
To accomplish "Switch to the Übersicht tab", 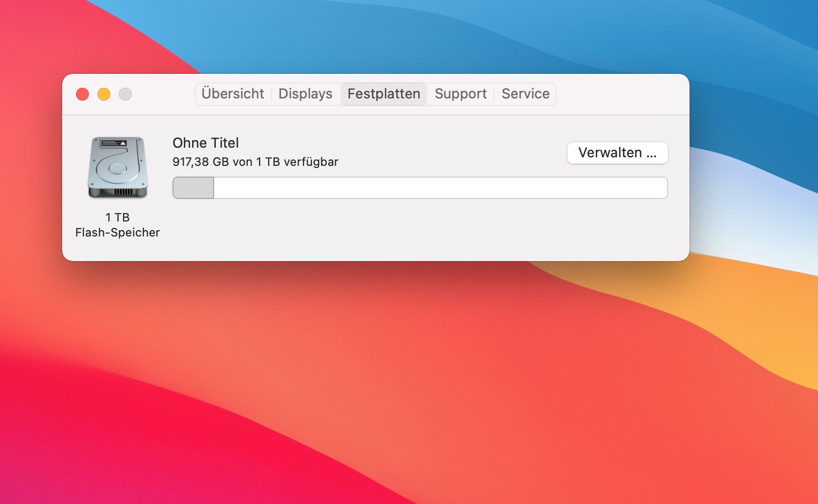I will click(233, 94).
